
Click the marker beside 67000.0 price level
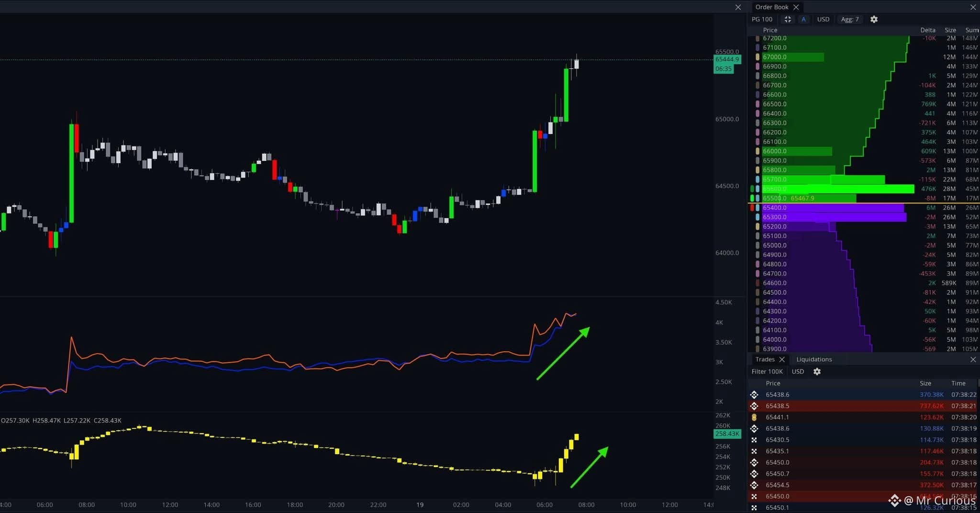[x=757, y=57]
